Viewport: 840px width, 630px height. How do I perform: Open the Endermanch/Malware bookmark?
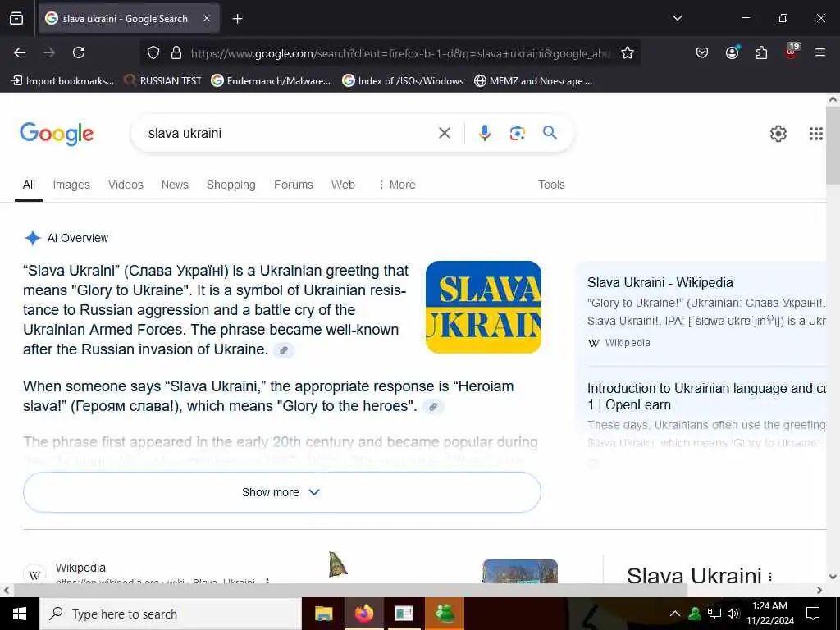271,81
